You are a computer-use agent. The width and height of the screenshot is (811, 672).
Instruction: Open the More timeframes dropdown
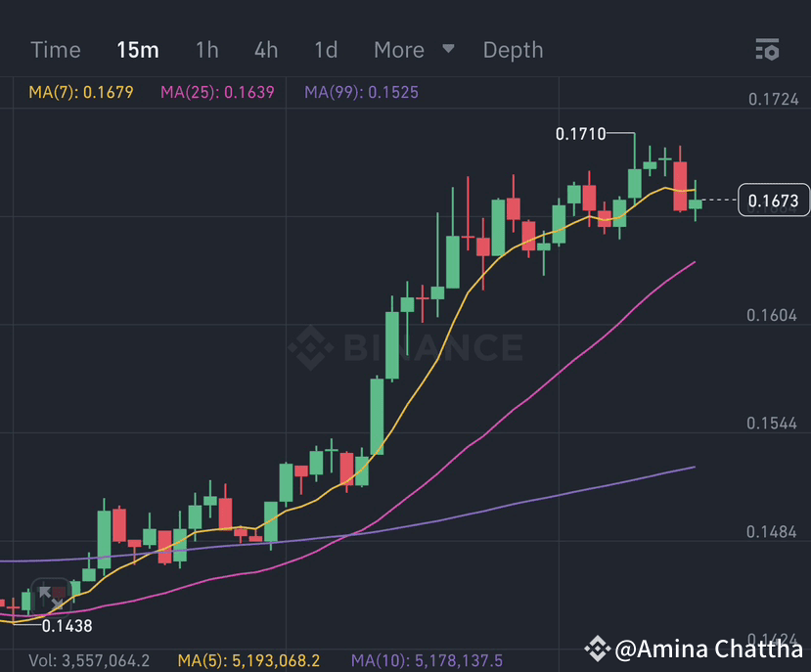(397, 49)
